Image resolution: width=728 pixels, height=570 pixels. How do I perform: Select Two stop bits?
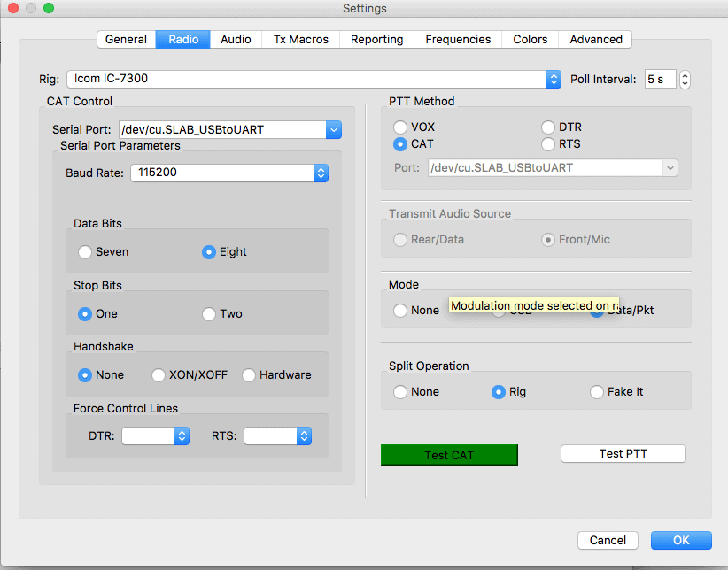click(x=210, y=314)
